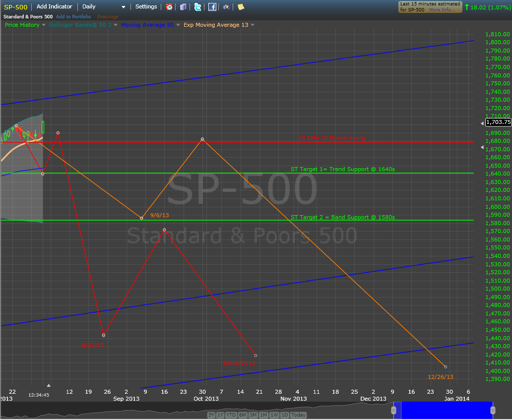Open the Settings menu

pos(146,6)
